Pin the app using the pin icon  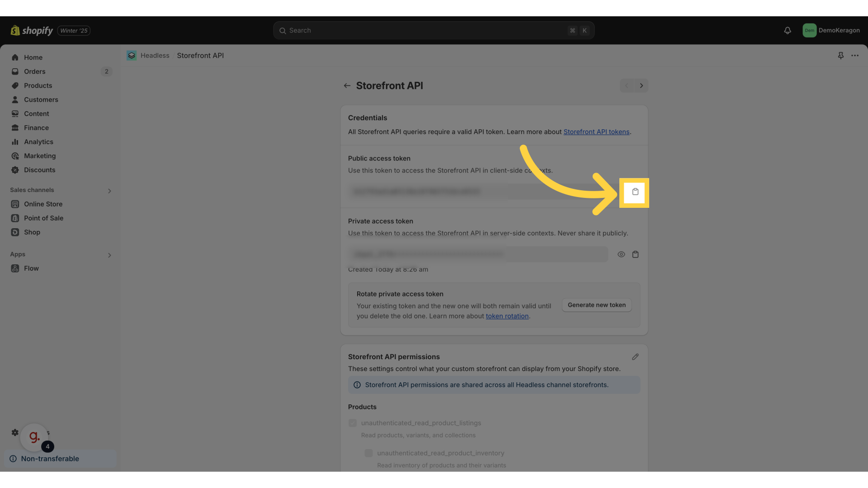point(840,56)
